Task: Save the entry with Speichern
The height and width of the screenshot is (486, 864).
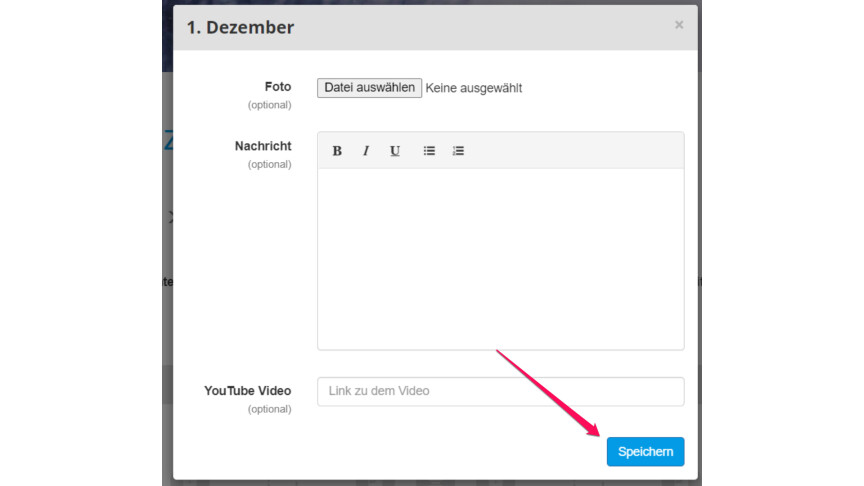Action: pyautogui.click(x=645, y=452)
